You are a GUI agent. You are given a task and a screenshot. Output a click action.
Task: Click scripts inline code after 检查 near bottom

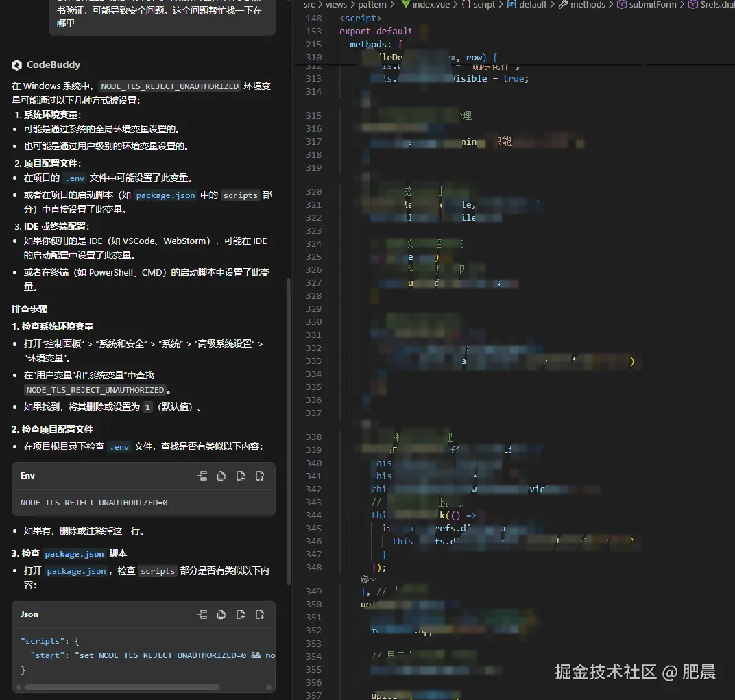[158, 571]
